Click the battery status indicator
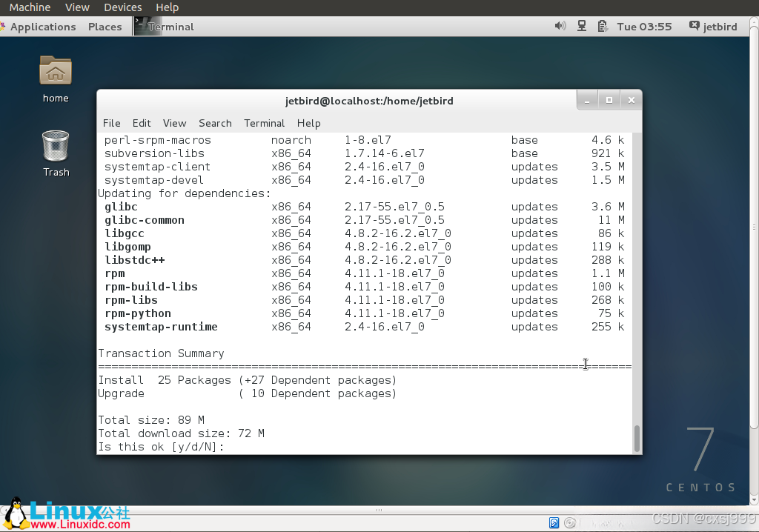 coord(602,25)
